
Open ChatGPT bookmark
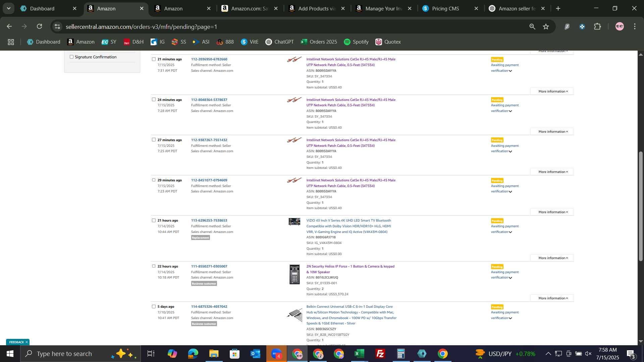coord(279,42)
